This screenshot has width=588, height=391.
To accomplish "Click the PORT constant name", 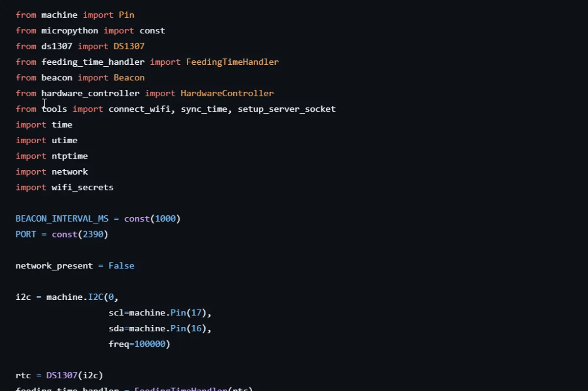I will point(25,235).
